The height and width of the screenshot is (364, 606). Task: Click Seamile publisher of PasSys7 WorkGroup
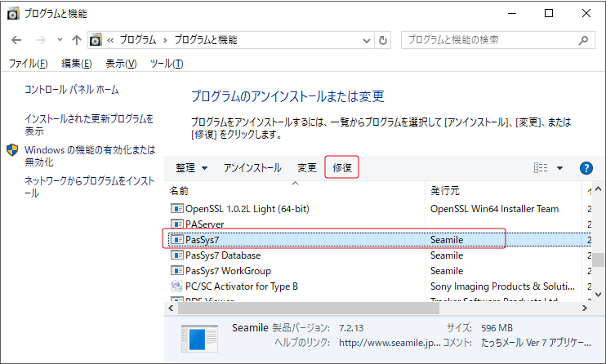coord(447,270)
